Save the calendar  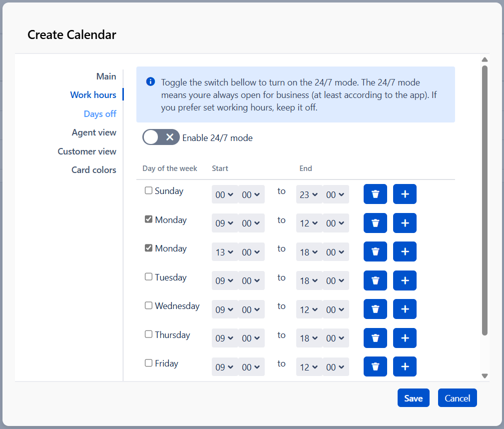413,398
